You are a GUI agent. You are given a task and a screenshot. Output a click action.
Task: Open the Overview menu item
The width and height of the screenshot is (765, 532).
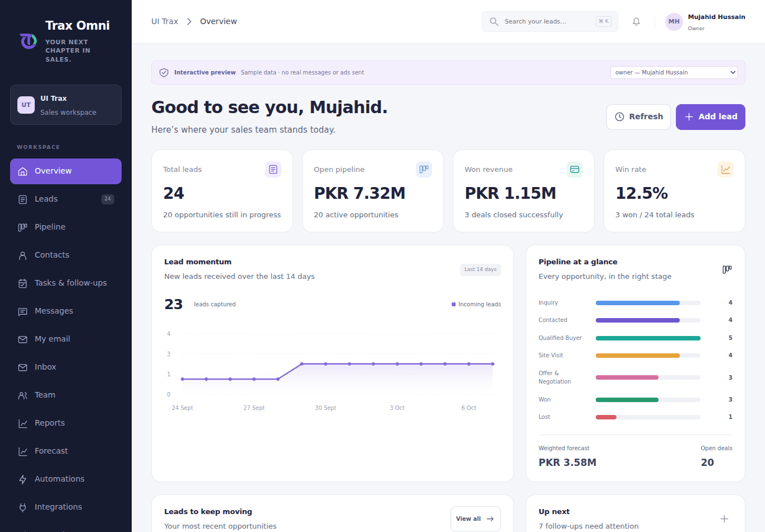(x=66, y=171)
